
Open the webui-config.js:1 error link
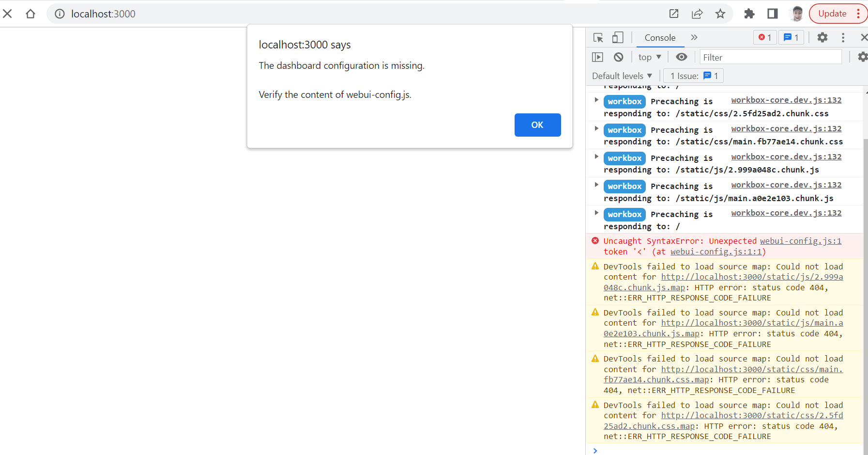[801, 241]
